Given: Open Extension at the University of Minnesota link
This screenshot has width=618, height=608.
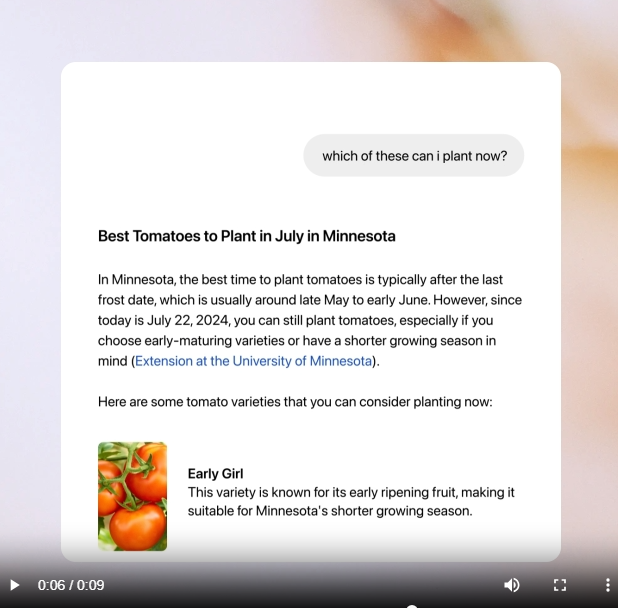Looking at the screenshot, I should [x=253, y=361].
